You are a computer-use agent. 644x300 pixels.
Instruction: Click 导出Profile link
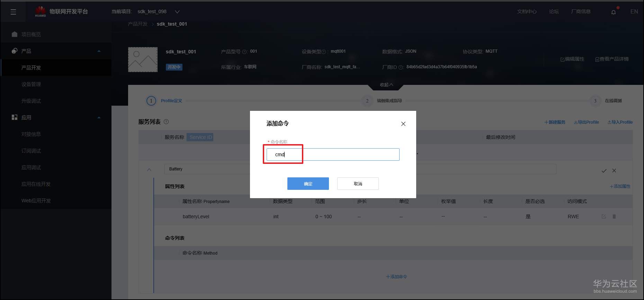click(586, 122)
